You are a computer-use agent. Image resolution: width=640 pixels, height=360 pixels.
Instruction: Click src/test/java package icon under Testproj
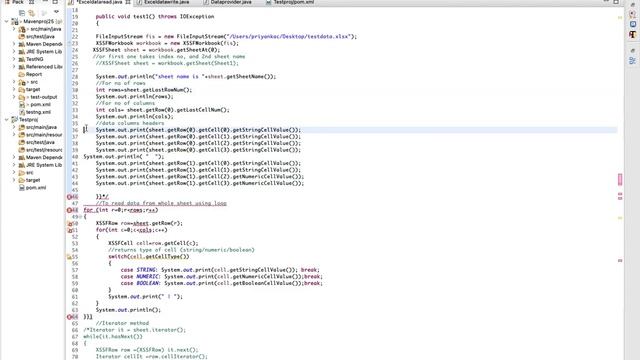coord(22,142)
